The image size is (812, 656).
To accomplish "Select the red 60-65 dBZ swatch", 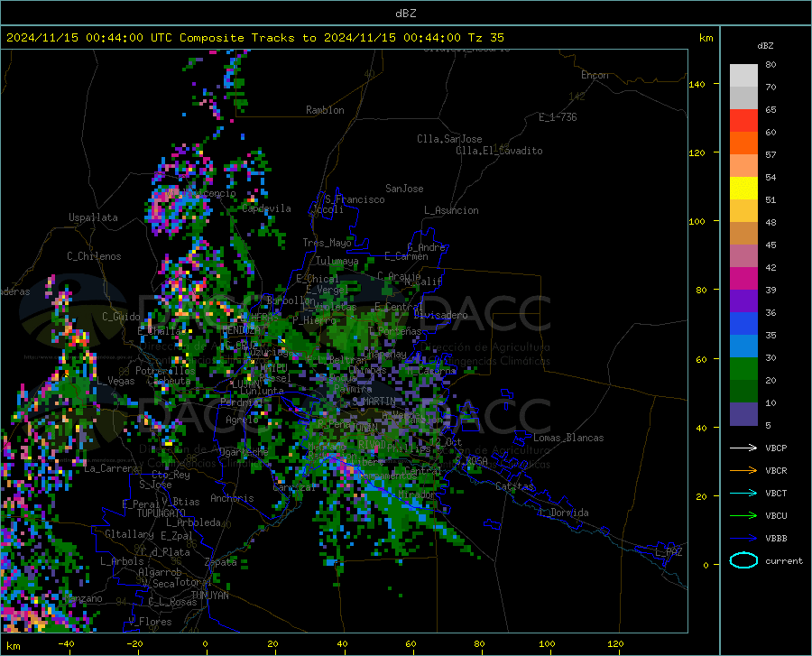I will (x=743, y=121).
